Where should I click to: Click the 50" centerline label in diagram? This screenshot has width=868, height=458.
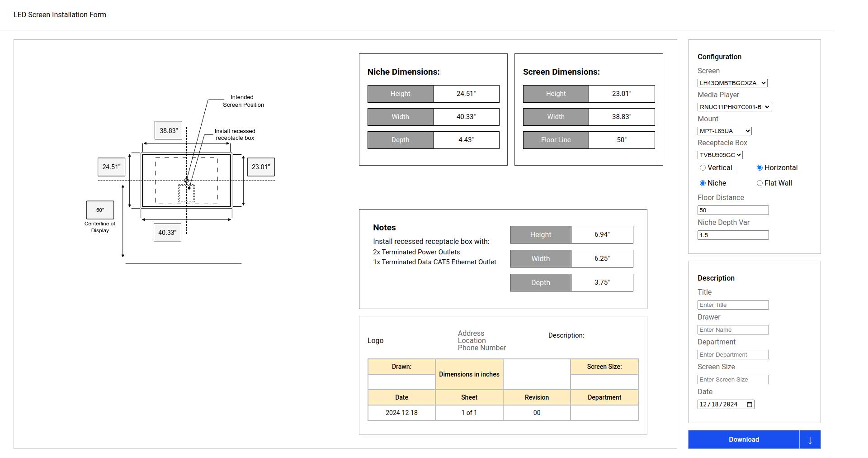pos(100,210)
